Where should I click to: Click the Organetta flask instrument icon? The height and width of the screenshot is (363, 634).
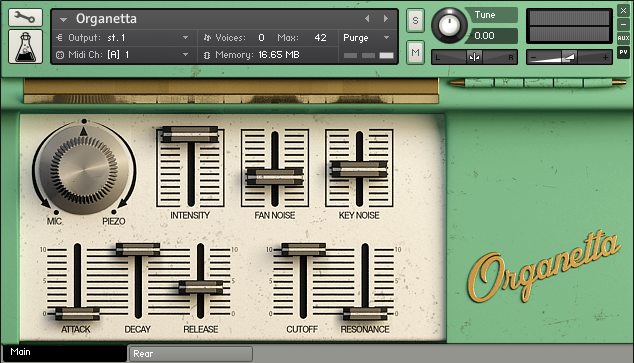(25, 46)
